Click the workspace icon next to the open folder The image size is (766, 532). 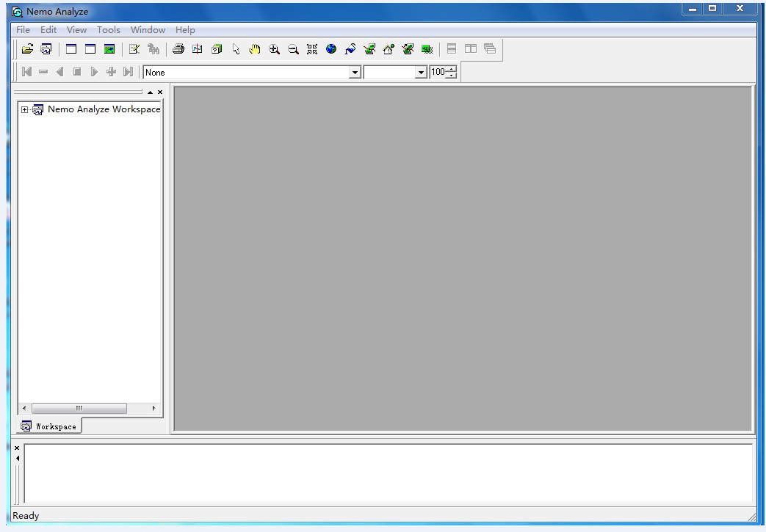(46, 49)
